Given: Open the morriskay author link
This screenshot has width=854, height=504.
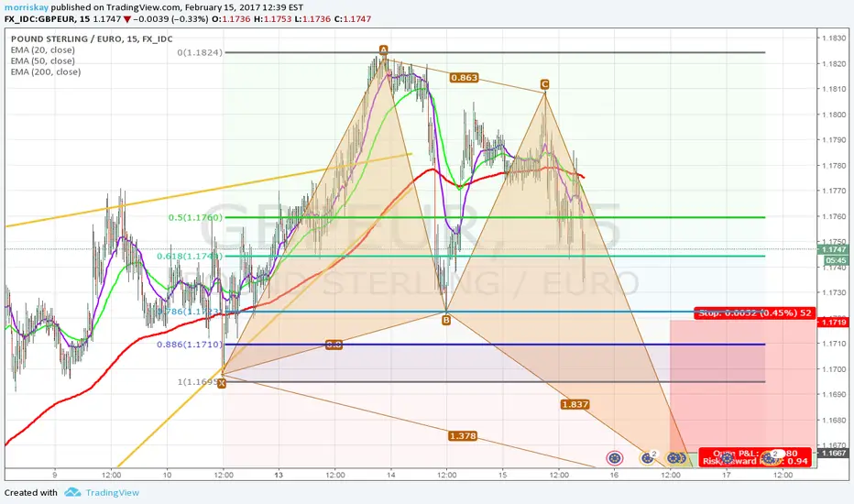Looking at the screenshot, I should pos(27,7).
